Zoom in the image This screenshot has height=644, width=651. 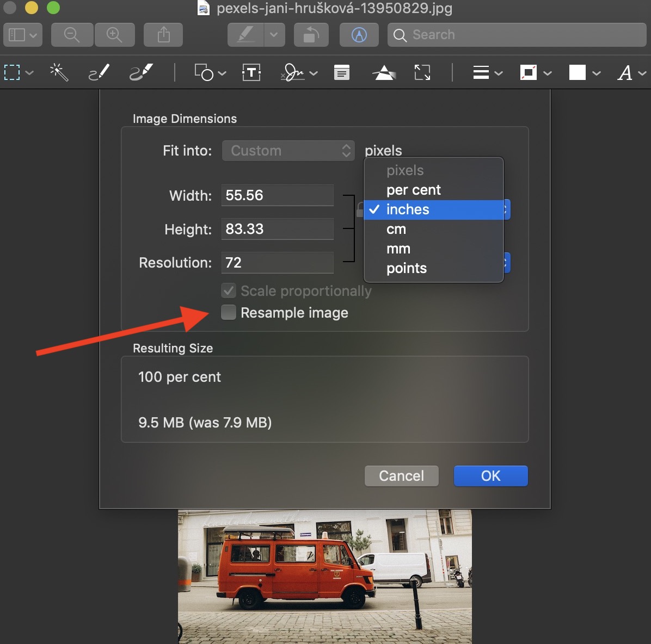point(115,35)
